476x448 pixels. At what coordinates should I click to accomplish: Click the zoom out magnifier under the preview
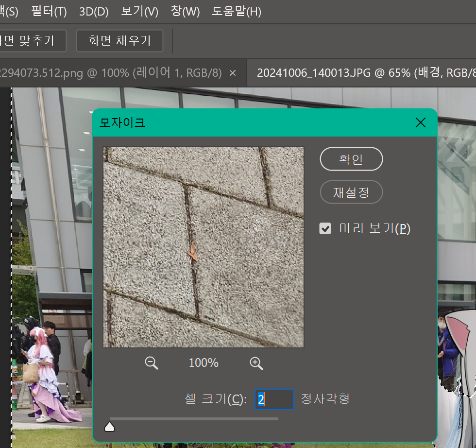(x=151, y=363)
